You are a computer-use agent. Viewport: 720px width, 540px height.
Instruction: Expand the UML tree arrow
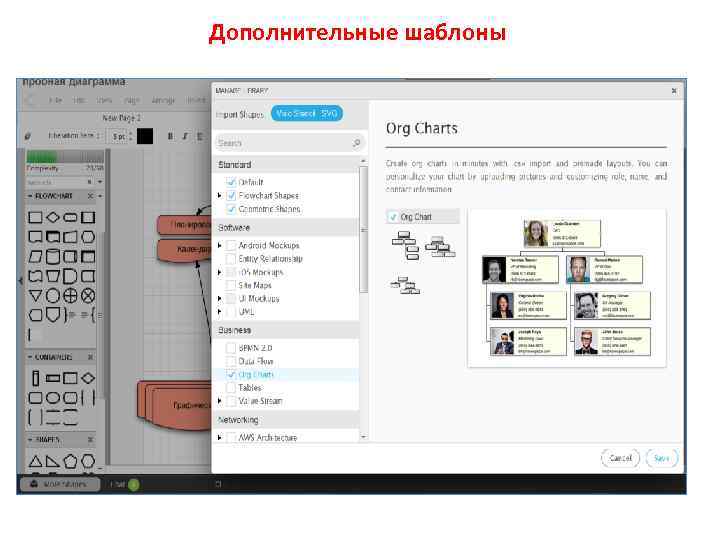[219, 312]
